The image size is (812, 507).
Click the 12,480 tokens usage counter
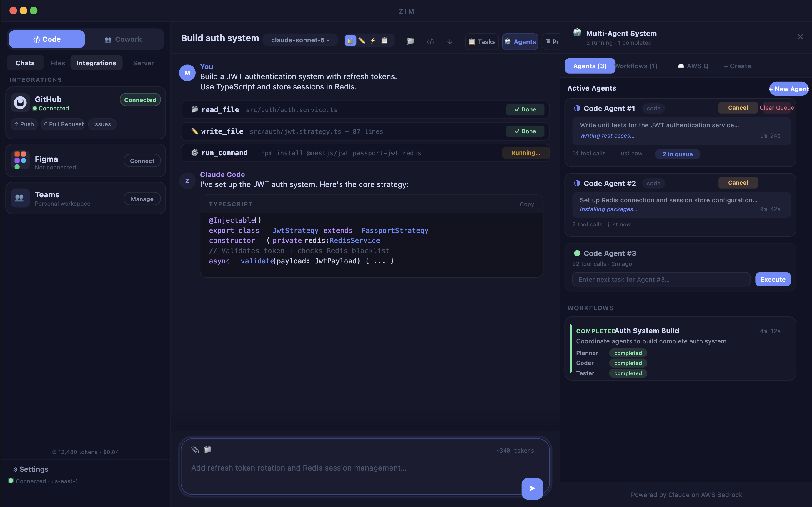[x=86, y=452]
